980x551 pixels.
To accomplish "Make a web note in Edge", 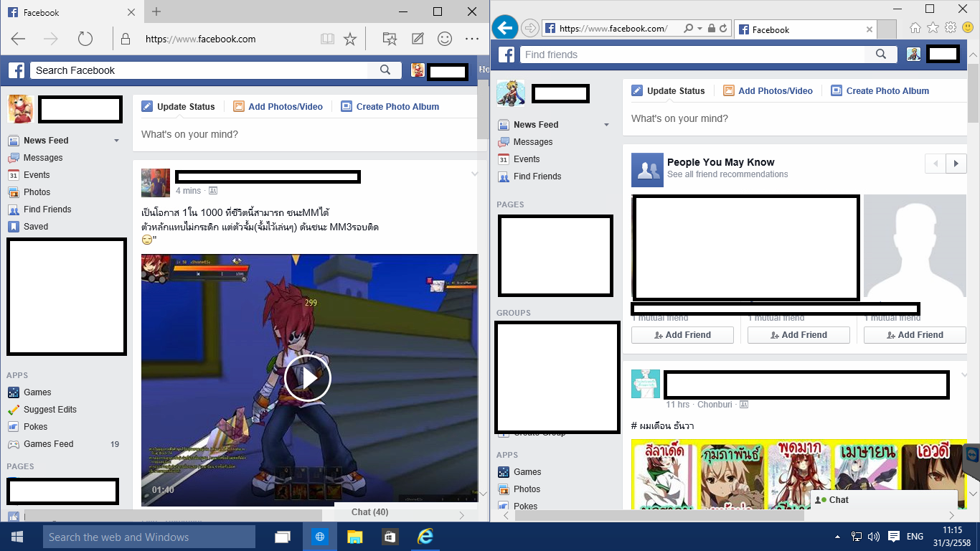I will click(418, 39).
